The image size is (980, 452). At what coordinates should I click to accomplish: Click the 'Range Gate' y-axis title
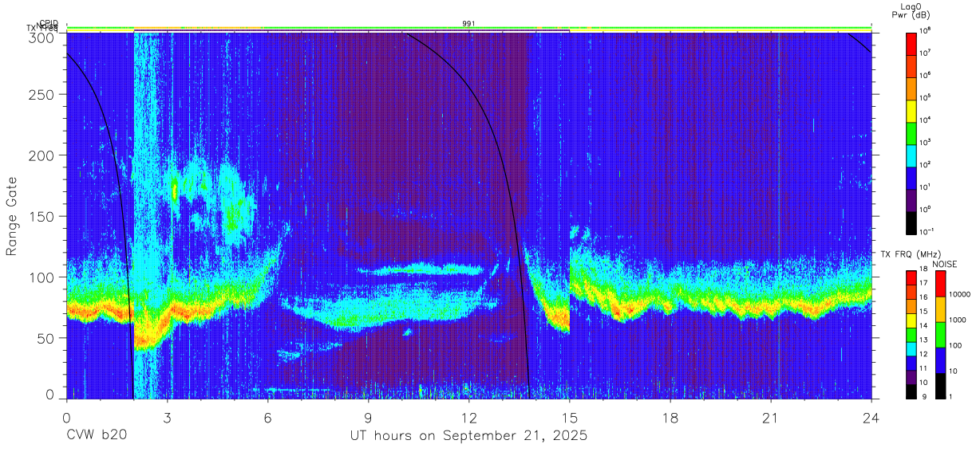pyautogui.click(x=12, y=217)
